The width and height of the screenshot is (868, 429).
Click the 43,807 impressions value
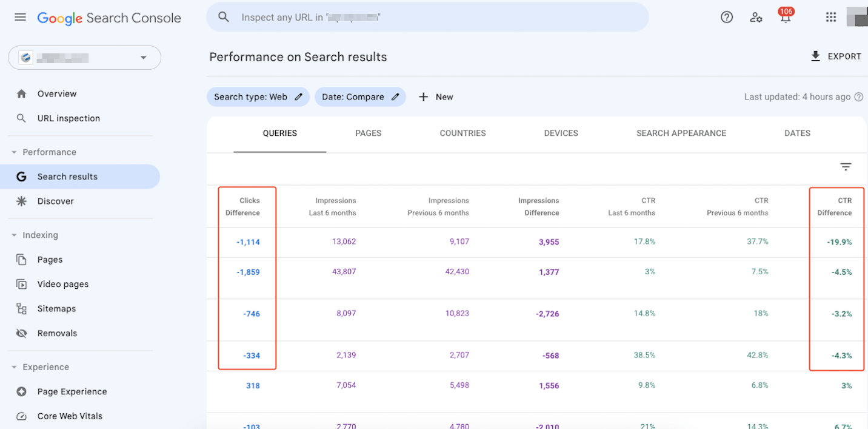[344, 272]
